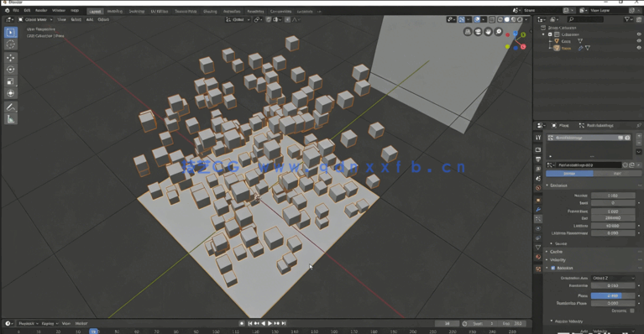Jump to the timeline start frame
Screen dimensions: 644x334
[249, 323]
